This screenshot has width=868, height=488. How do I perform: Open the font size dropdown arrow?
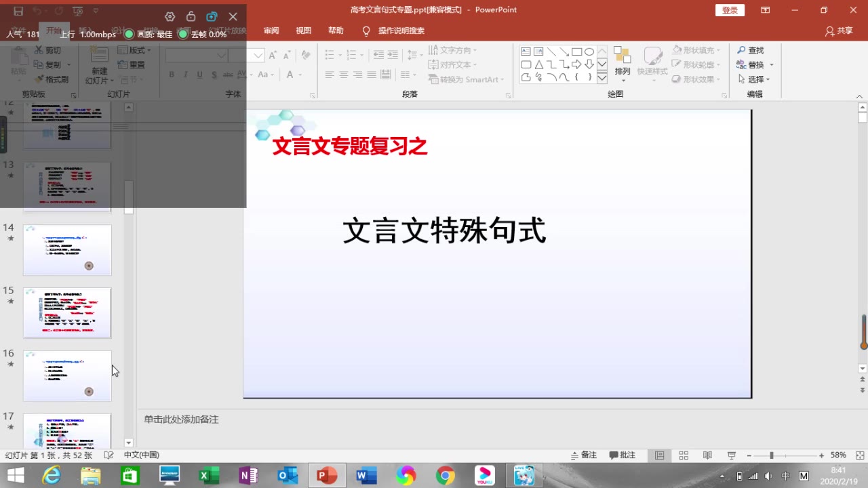coord(260,55)
